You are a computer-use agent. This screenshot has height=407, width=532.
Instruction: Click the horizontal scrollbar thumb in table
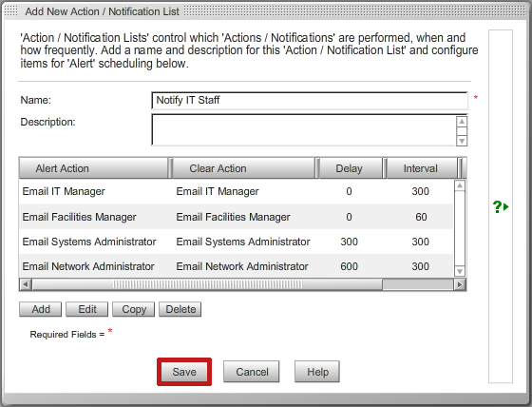207,284
